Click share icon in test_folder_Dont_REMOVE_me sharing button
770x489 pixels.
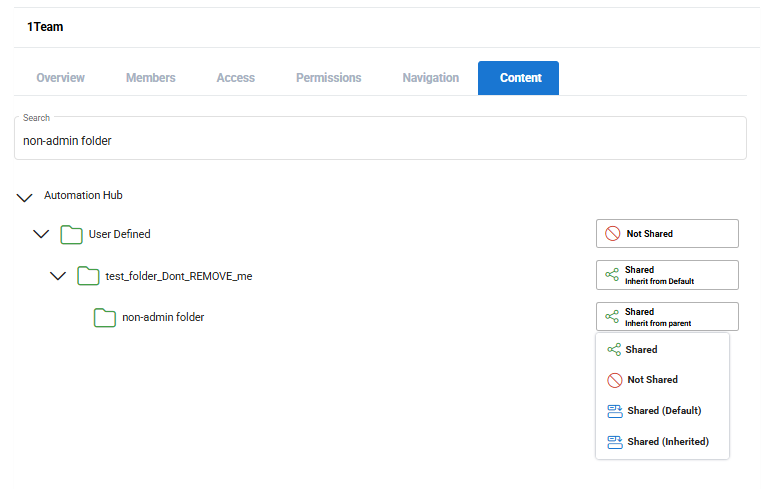(613, 275)
